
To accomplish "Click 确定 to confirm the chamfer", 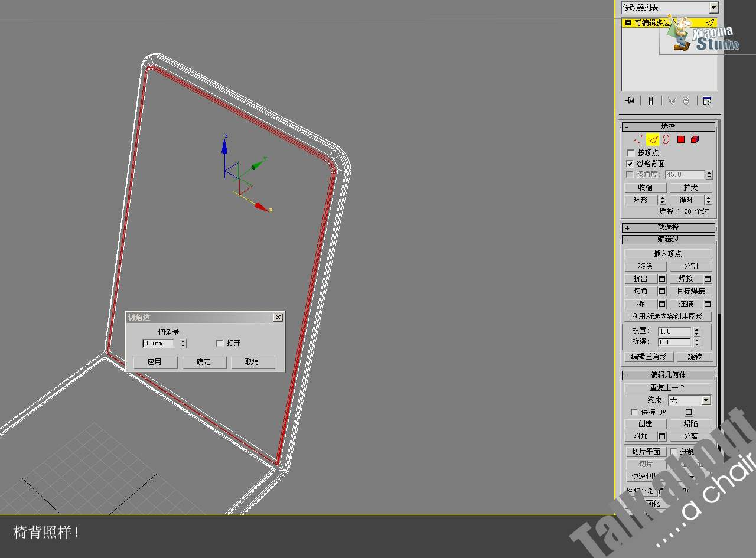I will point(204,362).
